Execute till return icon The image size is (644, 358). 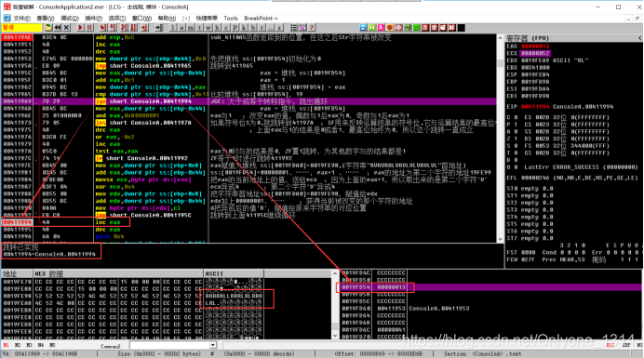(144, 28)
